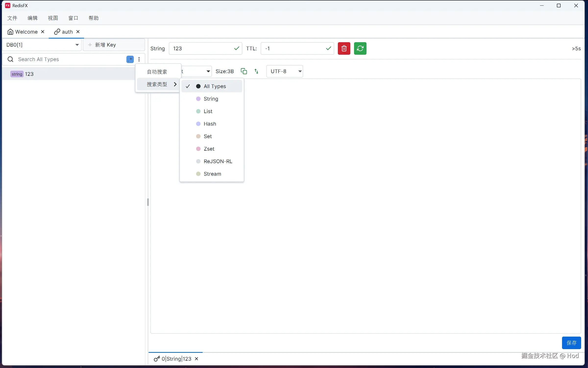Screen dimensions: 588x368
Task: Select the Hash search type
Action: [210, 124]
